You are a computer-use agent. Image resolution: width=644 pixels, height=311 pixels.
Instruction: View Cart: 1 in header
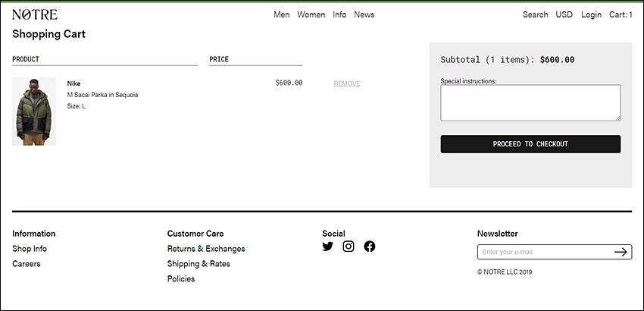621,14
